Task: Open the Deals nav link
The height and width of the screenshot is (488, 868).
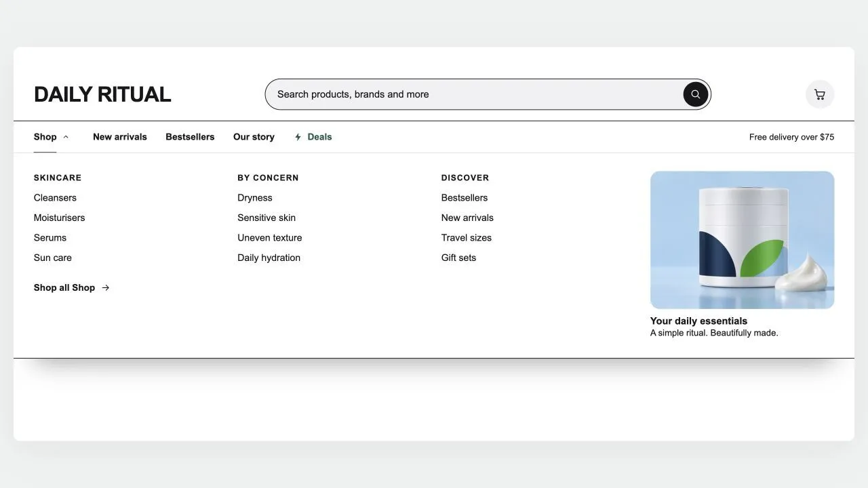Action: (319, 137)
